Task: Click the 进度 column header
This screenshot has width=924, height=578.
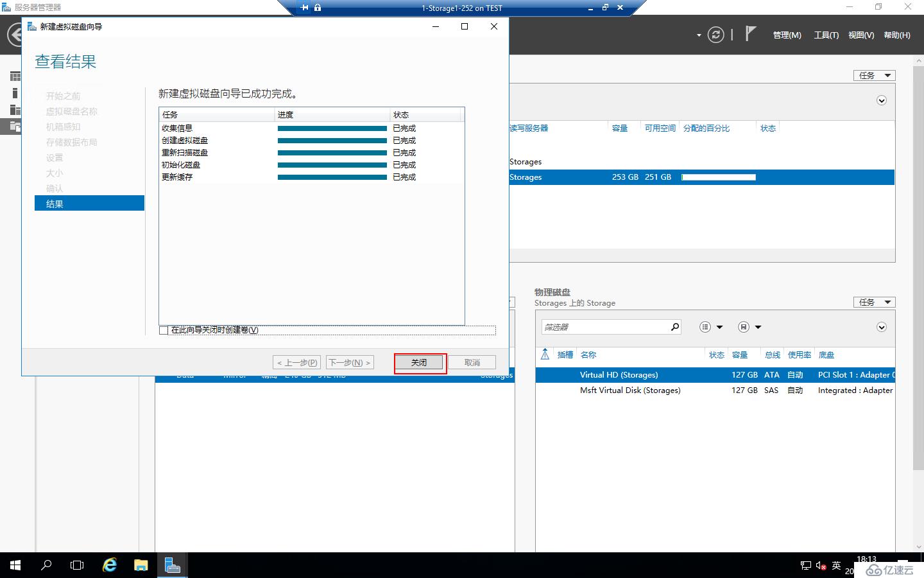Action: pos(332,115)
